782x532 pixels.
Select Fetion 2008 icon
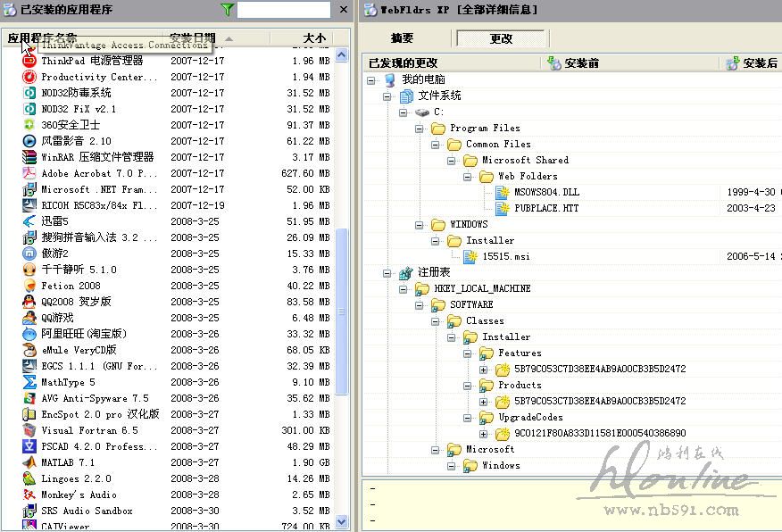29,286
